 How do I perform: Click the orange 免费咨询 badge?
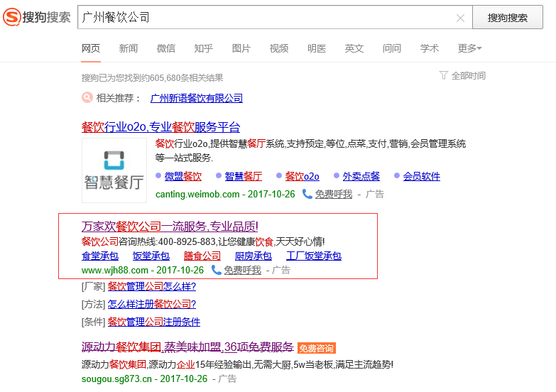(x=316, y=348)
